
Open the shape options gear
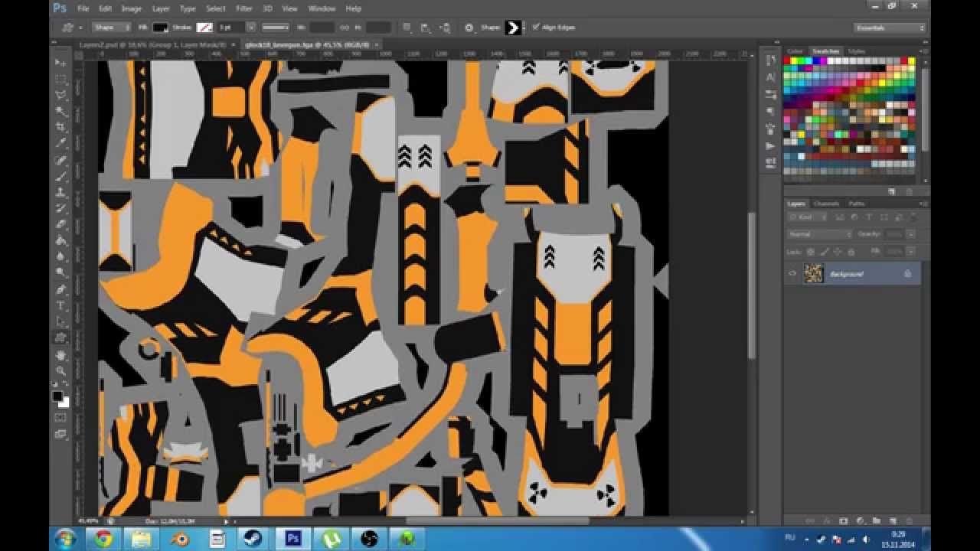click(x=469, y=28)
